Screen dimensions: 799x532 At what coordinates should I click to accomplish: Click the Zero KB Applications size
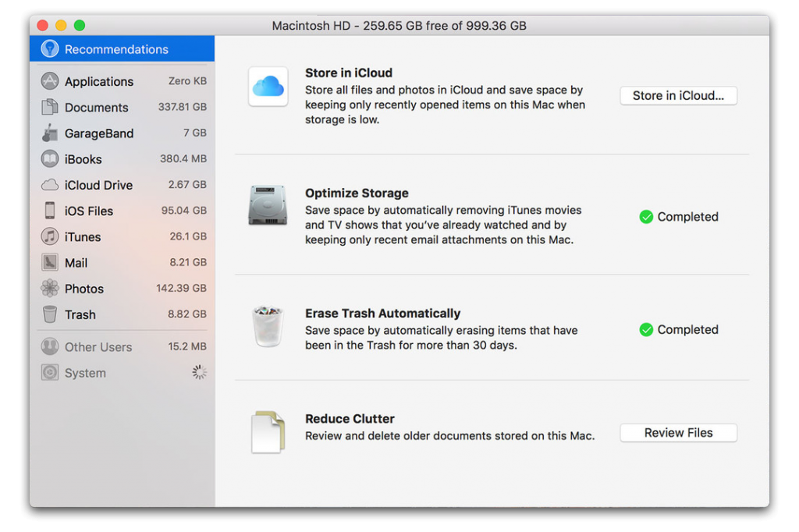[x=187, y=81]
